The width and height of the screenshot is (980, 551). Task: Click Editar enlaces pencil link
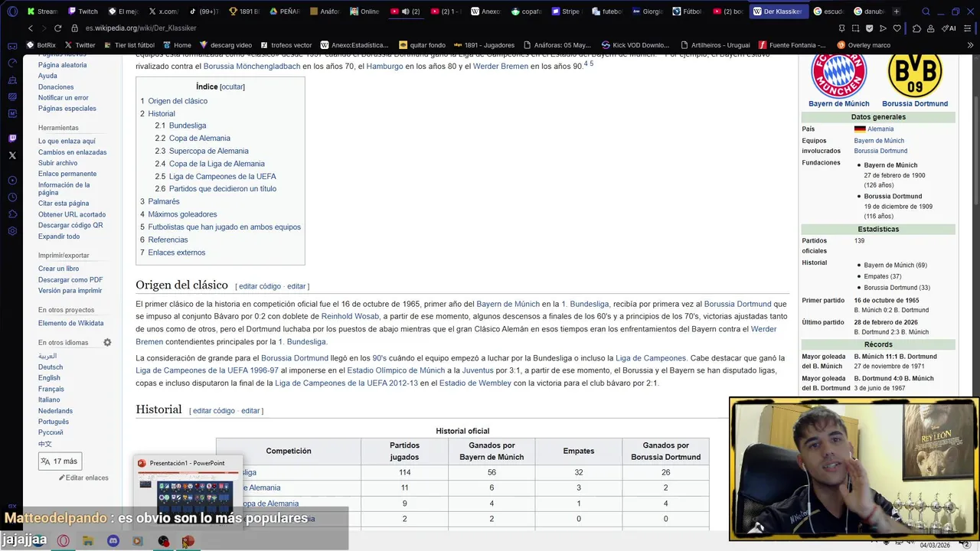(x=84, y=478)
